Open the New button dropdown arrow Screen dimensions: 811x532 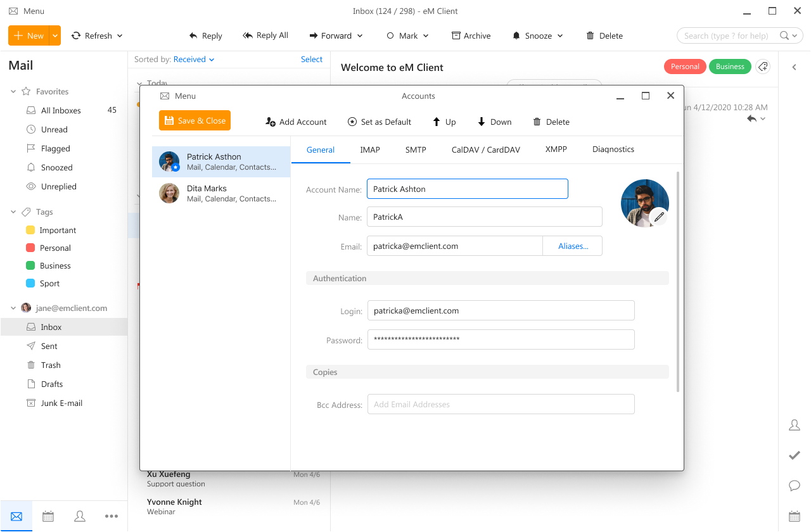point(56,35)
